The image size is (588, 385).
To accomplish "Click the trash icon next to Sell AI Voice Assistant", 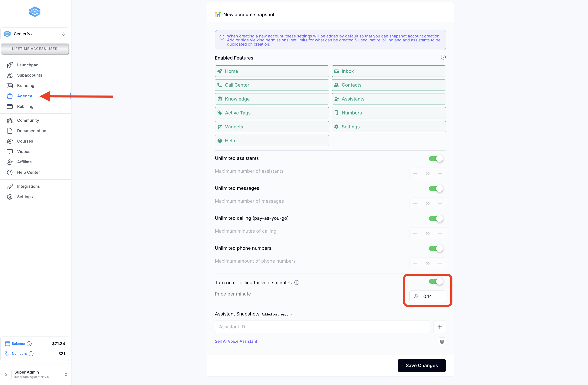I will click(x=442, y=341).
